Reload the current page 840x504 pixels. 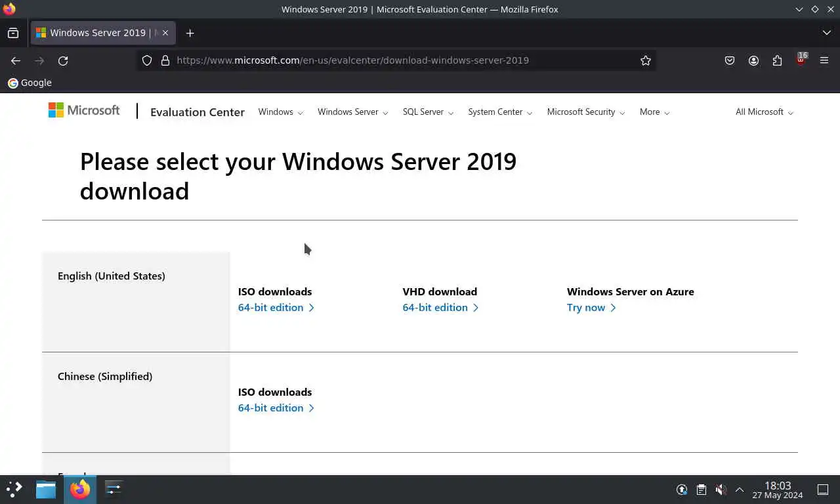pos(63,60)
